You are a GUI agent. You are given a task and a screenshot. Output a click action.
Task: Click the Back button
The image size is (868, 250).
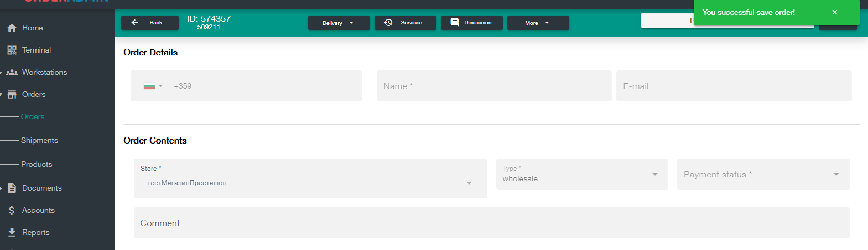[150, 23]
